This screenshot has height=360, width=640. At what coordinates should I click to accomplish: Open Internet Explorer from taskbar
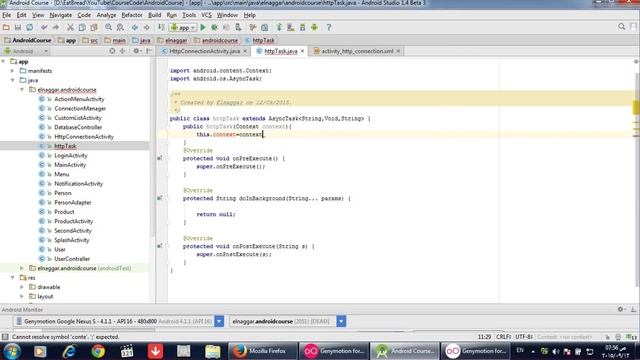click(69, 351)
